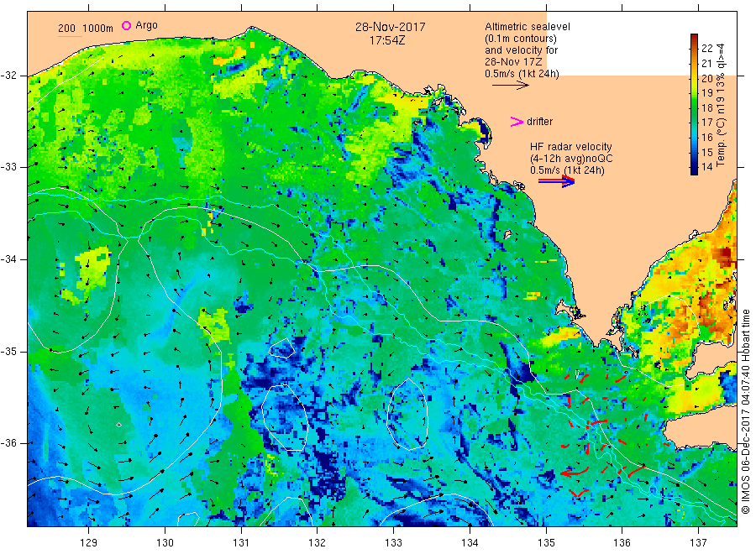Click the '28-Nov 17Z' legend text
Image resolution: width=756 pixels, height=554 pixels.
[x=513, y=62]
